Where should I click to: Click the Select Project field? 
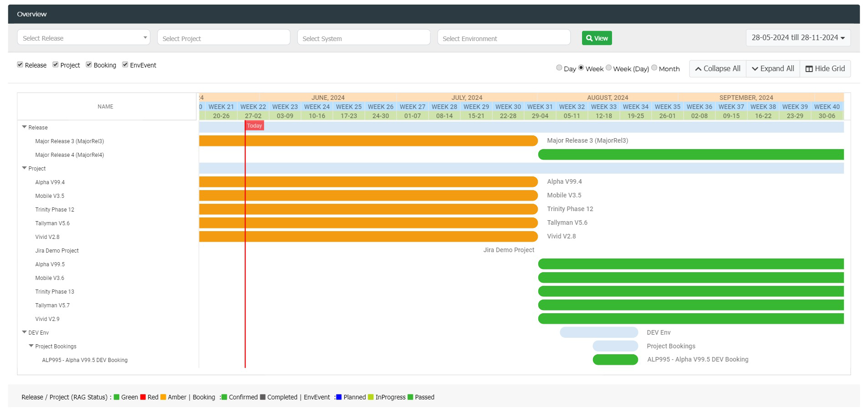pos(224,38)
